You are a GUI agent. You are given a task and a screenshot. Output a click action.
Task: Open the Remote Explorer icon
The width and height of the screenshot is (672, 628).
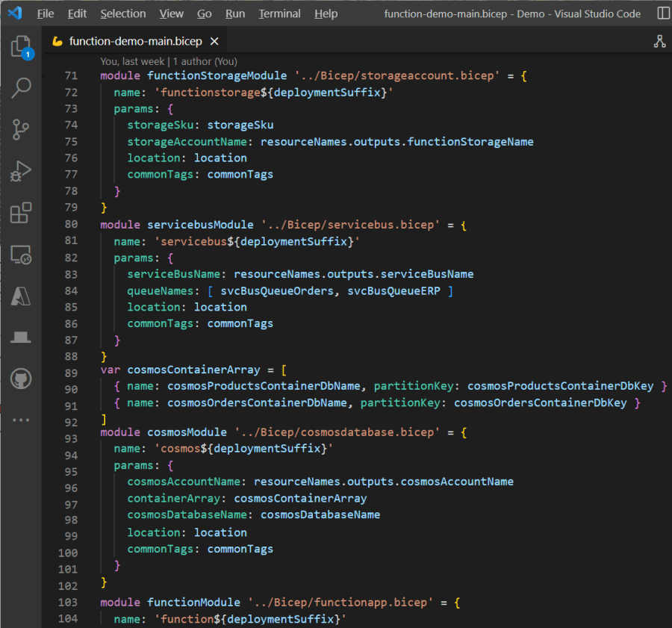click(x=21, y=255)
